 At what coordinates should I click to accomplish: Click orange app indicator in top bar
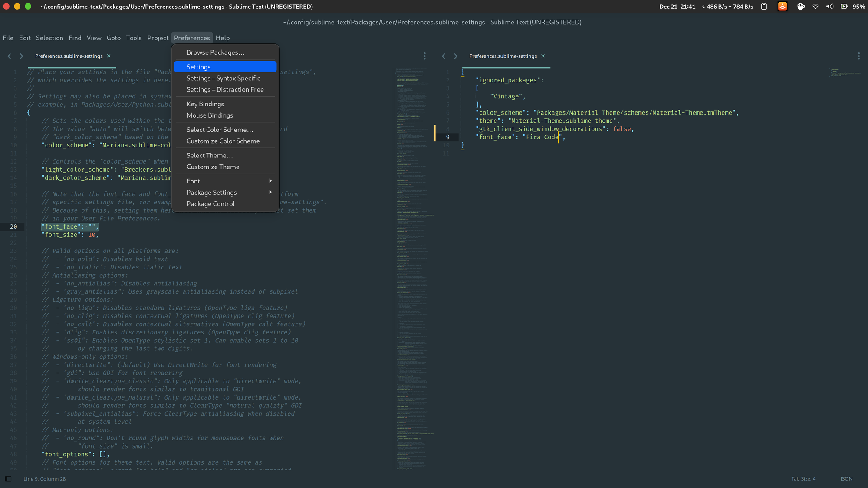point(783,7)
